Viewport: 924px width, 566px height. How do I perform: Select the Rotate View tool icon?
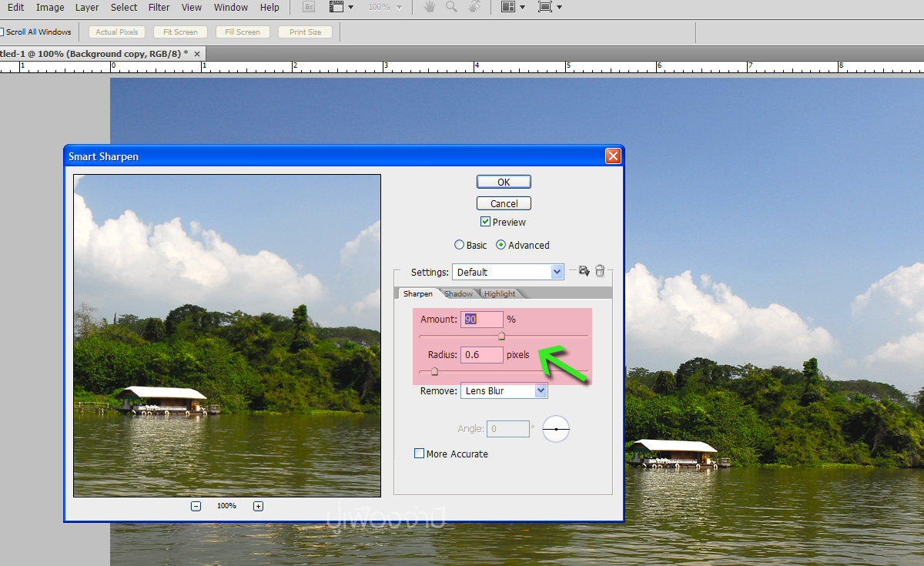[x=475, y=7]
